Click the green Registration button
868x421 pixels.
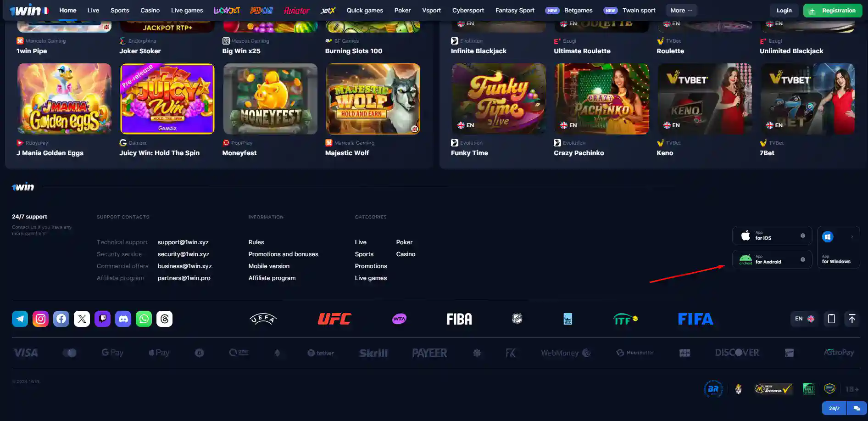point(833,11)
